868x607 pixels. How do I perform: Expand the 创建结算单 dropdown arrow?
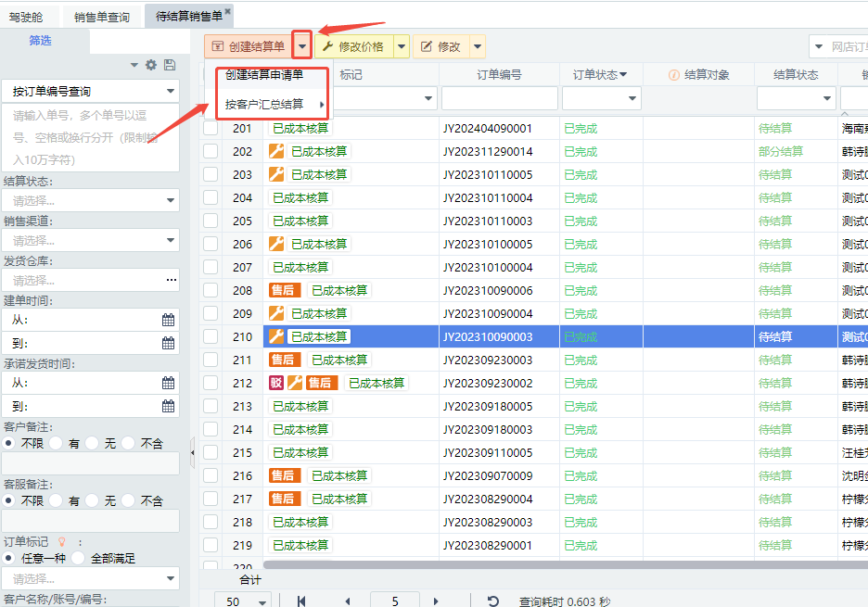[x=301, y=46]
